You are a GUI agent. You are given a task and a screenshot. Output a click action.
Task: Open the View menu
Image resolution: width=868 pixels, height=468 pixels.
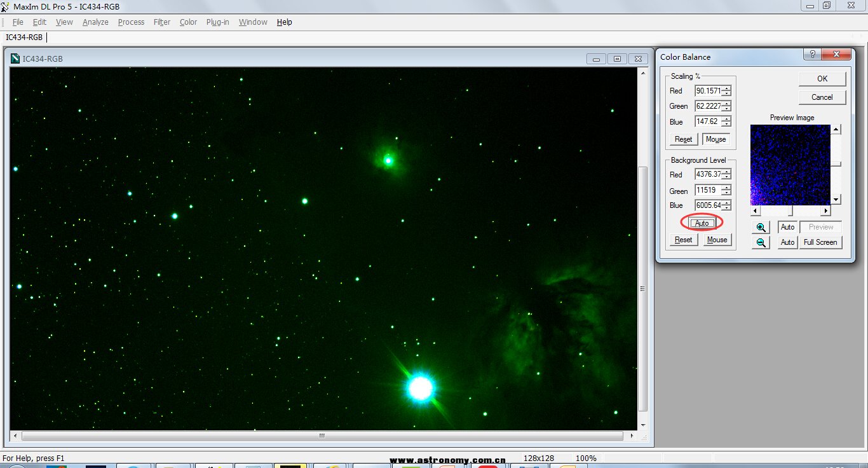coord(64,22)
